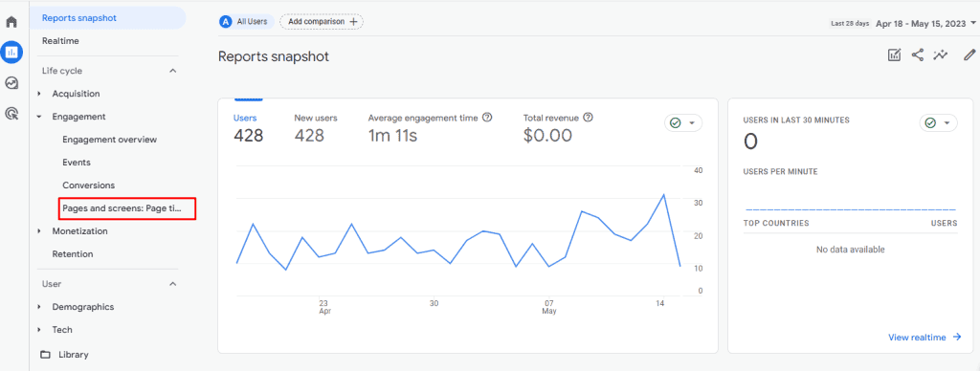Open Library link in sidebar

73,355
